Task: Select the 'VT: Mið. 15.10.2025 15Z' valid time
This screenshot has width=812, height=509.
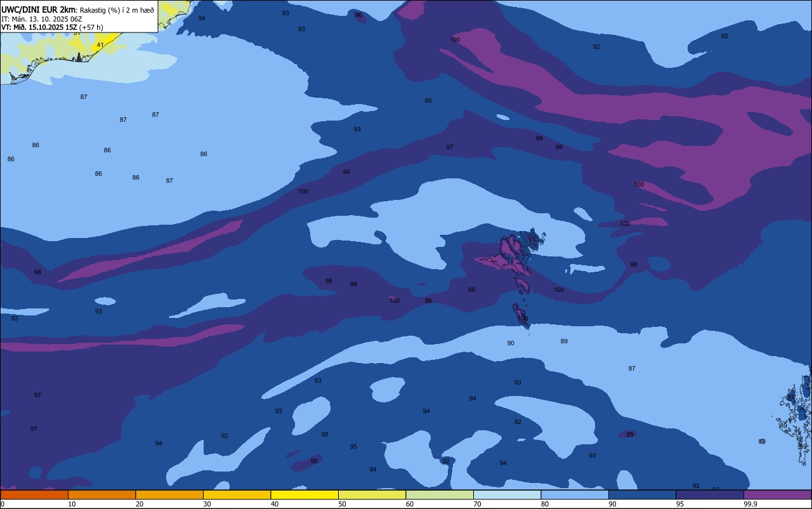Action: pos(39,27)
